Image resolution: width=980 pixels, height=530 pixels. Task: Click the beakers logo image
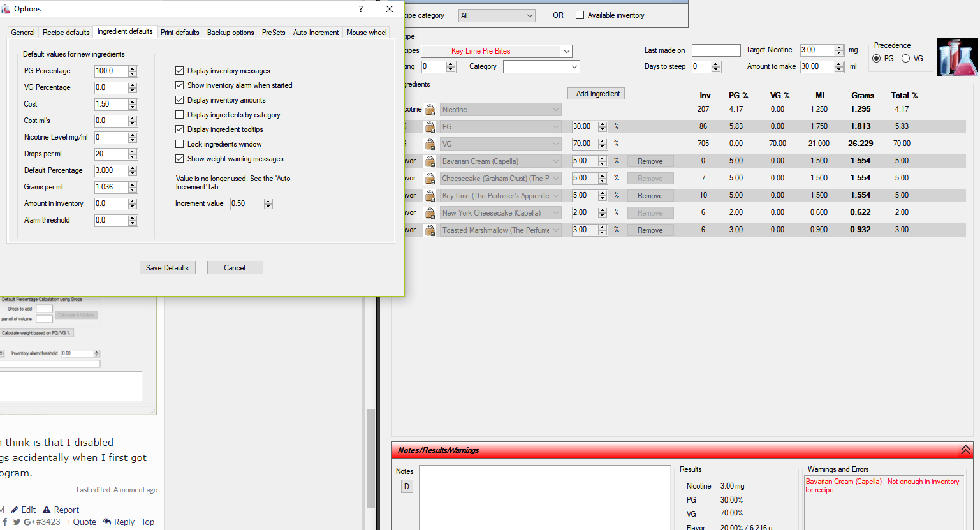pyautogui.click(x=958, y=57)
